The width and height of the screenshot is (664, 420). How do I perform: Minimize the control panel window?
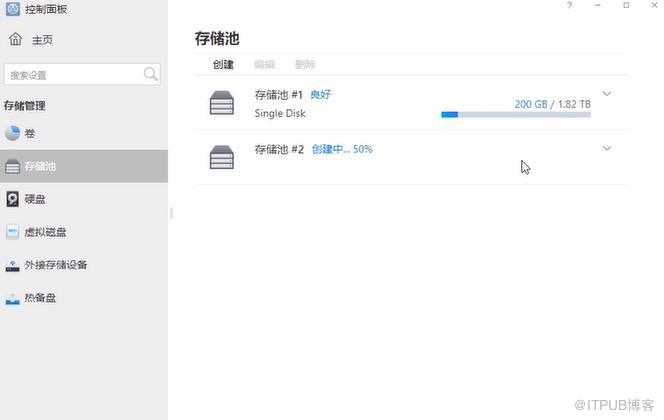click(598, 5)
